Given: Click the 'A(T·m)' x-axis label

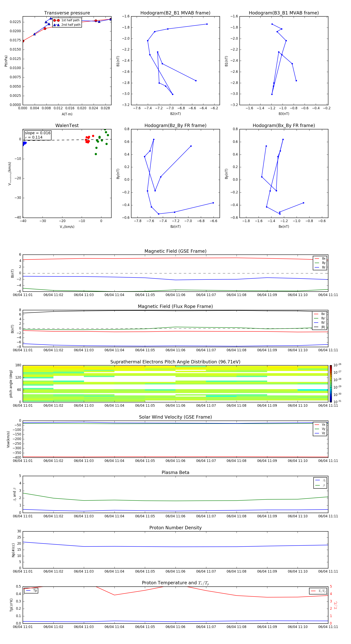Looking at the screenshot, I should [x=67, y=114].
